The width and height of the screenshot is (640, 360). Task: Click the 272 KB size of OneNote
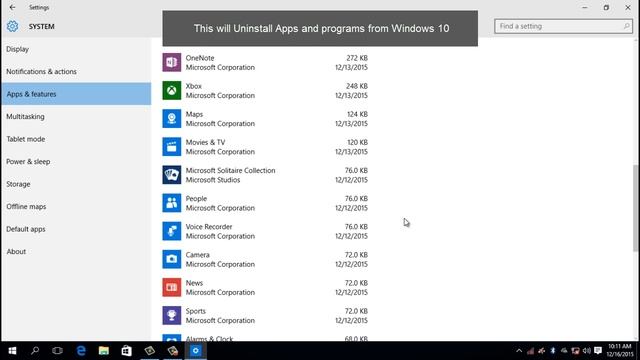tap(357, 58)
